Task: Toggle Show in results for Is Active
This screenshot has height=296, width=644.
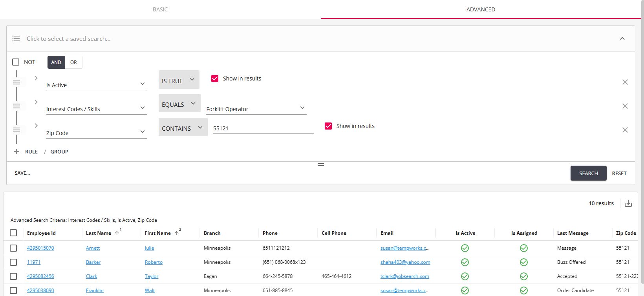Action: 215,79
